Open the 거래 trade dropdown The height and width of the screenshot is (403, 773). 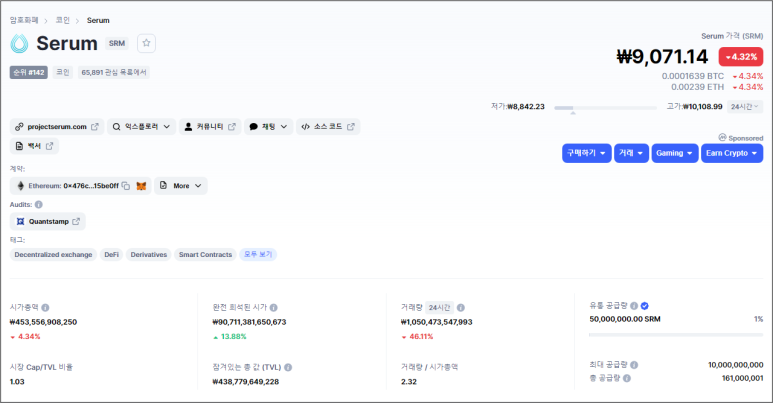632,153
